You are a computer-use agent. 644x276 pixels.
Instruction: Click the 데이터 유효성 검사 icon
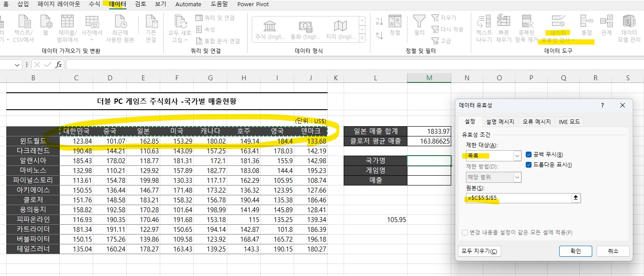tap(558, 21)
